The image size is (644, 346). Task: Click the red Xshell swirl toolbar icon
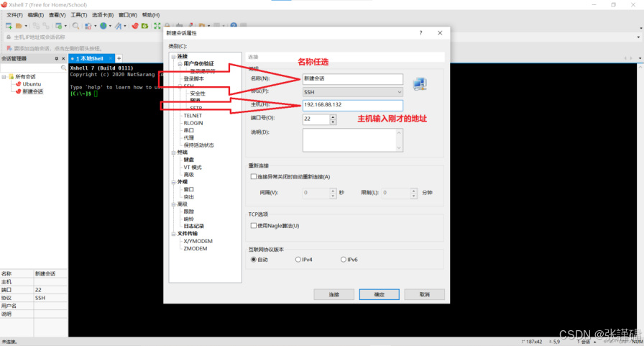pos(134,26)
